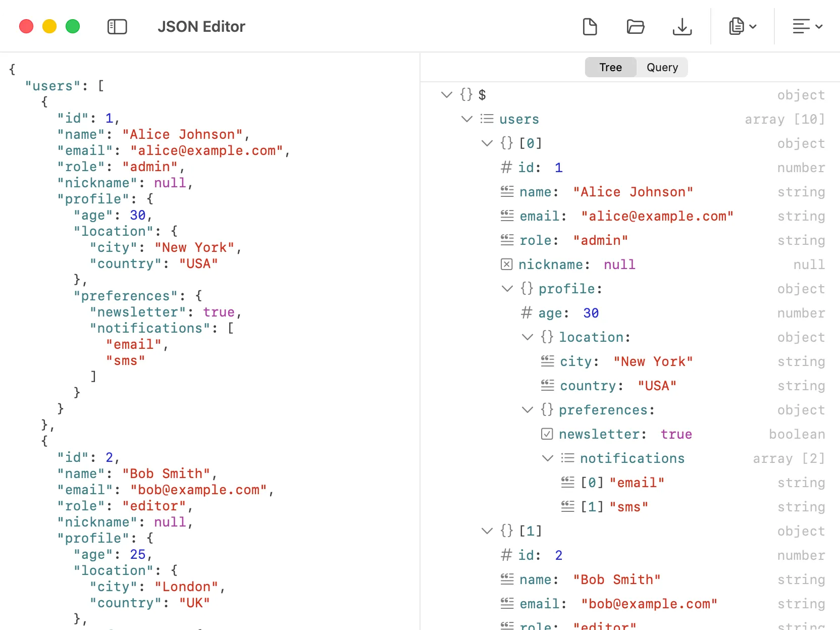Click the array icon beside users
The image size is (840, 630).
tap(487, 119)
